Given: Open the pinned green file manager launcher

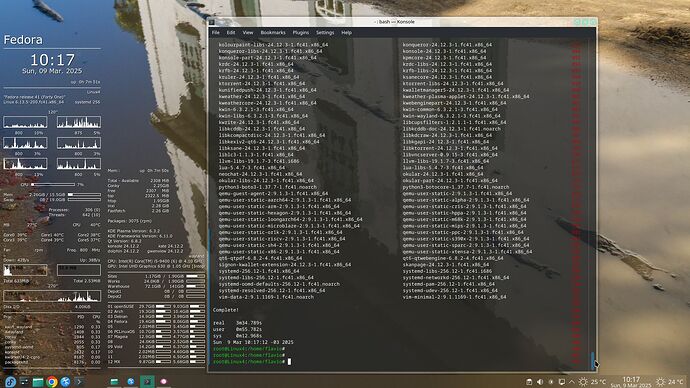Looking at the screenshot, I should [x=38, y=382].
